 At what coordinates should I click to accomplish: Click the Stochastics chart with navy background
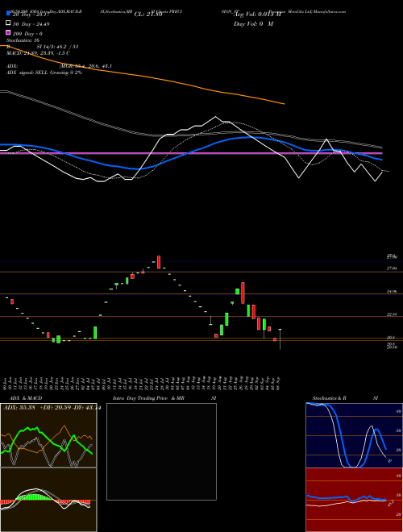click(354, 435)
